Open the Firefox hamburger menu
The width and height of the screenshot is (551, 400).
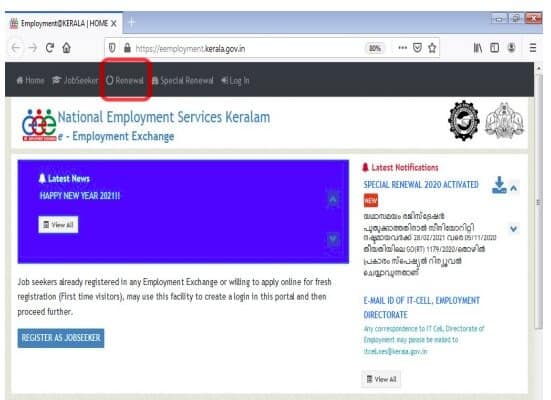533,47
